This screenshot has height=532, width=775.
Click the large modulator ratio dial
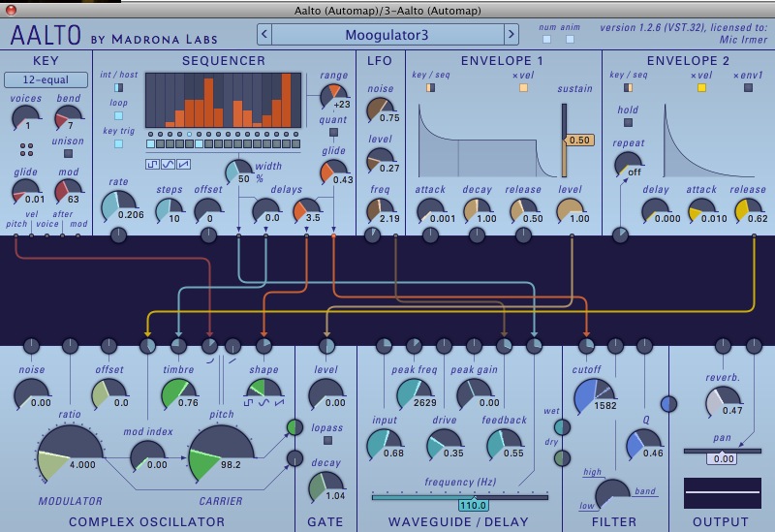coord(70,454)
